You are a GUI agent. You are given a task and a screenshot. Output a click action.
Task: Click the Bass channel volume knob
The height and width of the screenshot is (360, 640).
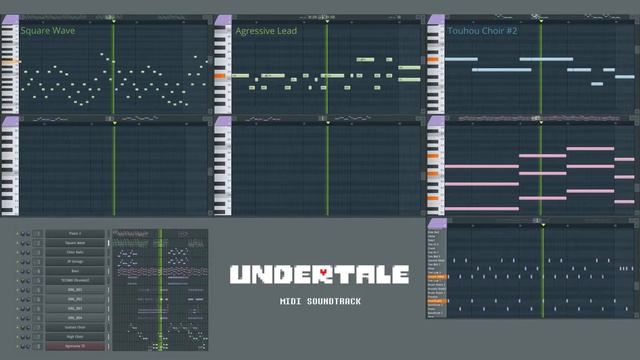(28, 271)
